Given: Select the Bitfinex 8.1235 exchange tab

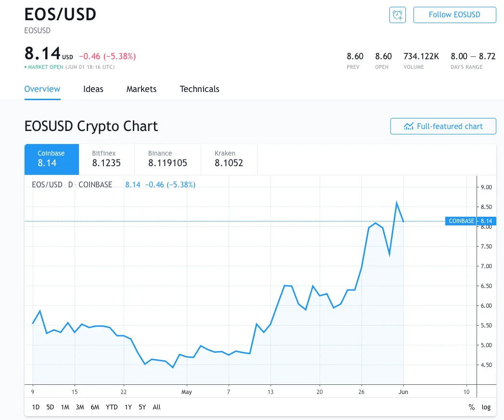Looking at the screenshot, I should click(x=107, y=159).
